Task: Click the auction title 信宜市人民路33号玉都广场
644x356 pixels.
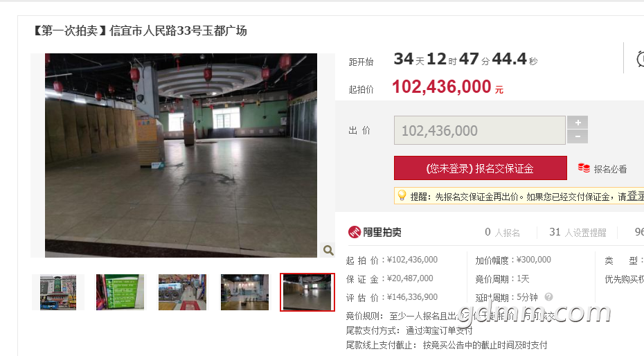Action: click(x=178, y=30)
